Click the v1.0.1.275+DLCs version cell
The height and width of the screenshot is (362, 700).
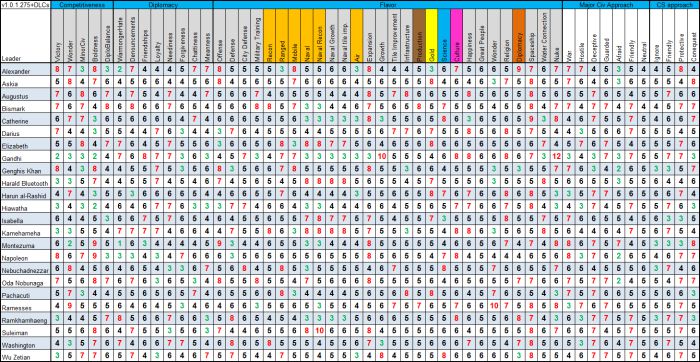[x=25, y=4]
